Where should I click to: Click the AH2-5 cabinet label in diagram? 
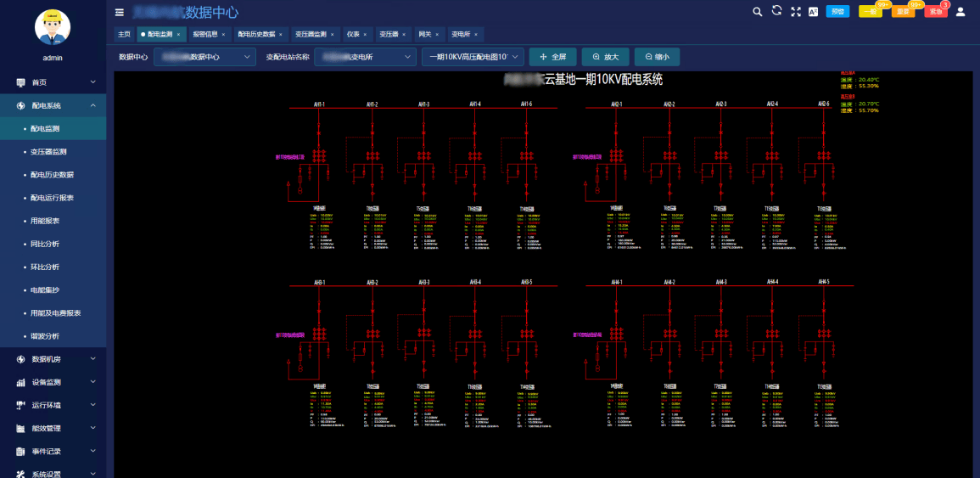click(824, 104)
